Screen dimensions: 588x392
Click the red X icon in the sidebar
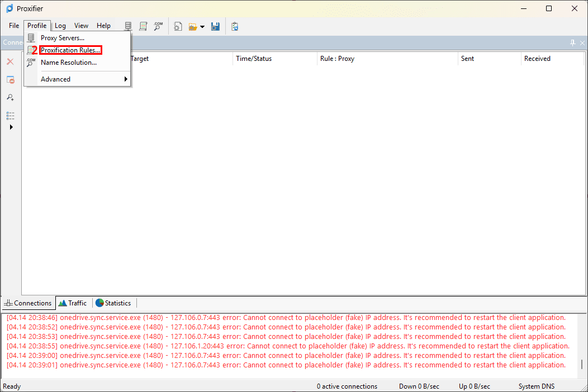(11, 62)
